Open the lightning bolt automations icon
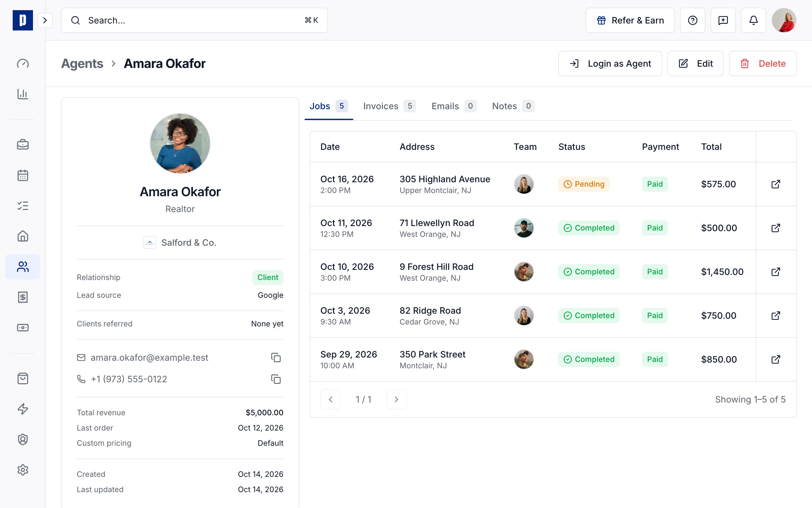Viewport: 812px width, 508px height. click(23, 409)
